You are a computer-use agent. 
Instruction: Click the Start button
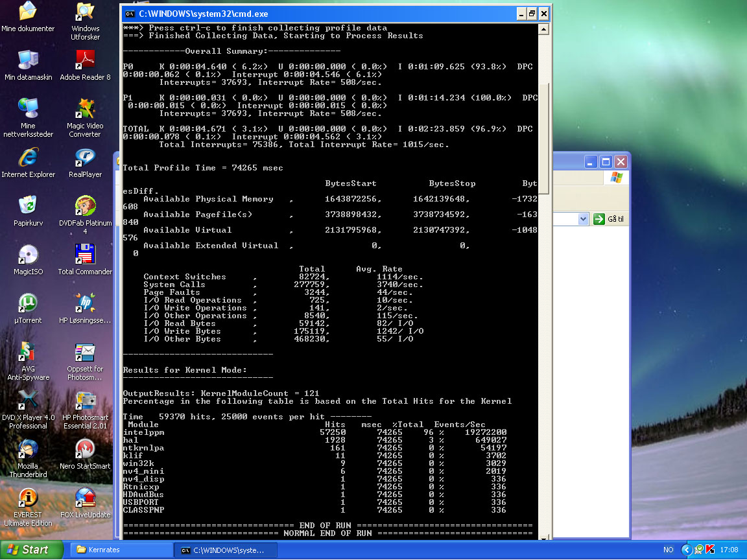pyautogui.click(x=31, y=550)
